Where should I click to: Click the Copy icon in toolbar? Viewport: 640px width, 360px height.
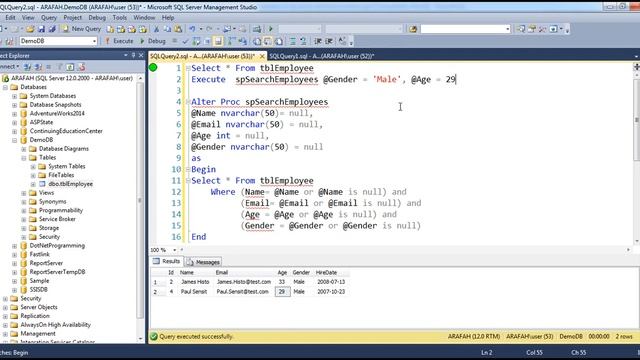tap(167, 29)
